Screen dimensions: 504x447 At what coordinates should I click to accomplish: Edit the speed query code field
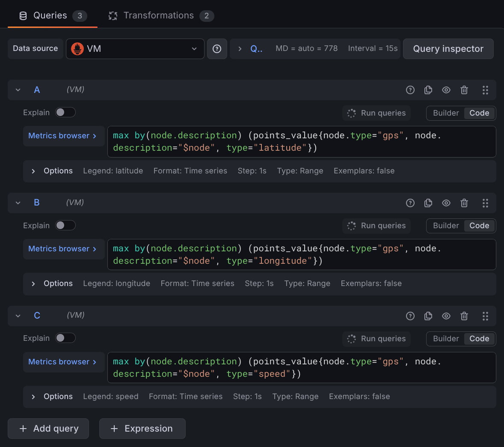coord(302,367)
